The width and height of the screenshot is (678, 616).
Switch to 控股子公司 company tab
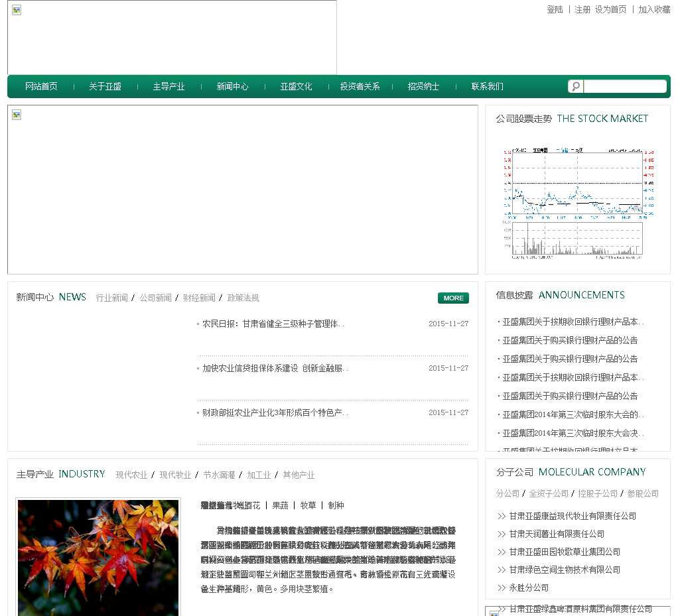(598, 494)
